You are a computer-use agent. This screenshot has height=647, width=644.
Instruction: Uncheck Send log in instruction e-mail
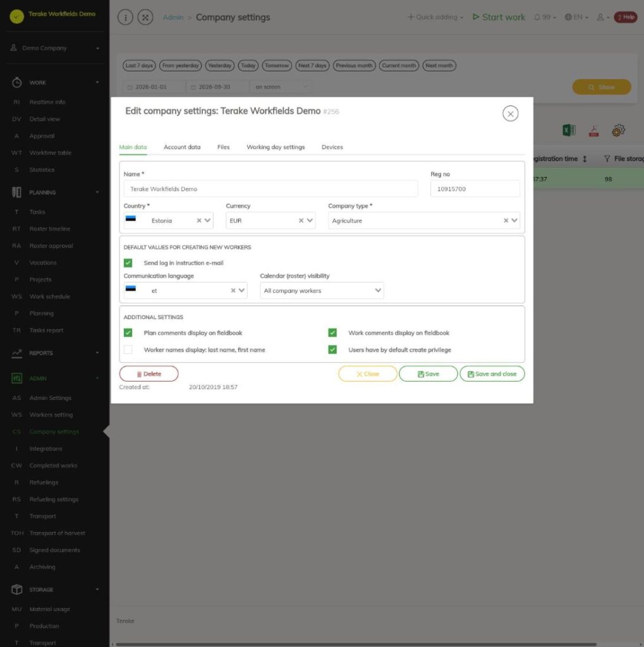pos(128,263)
